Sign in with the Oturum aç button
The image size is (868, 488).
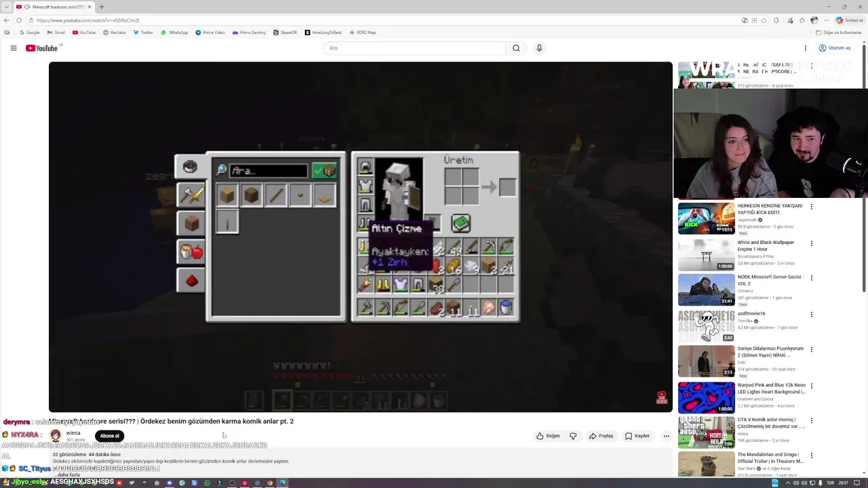pos(834,48)
